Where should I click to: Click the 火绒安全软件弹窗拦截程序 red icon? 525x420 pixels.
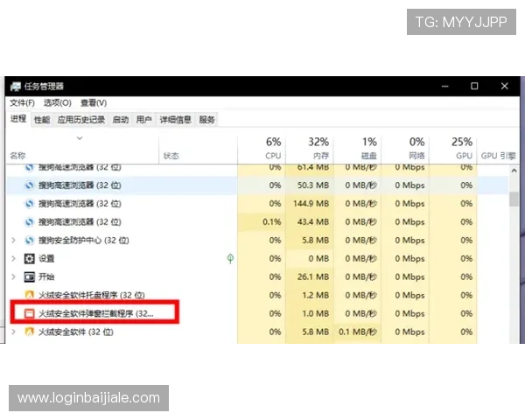click(30, 313)
